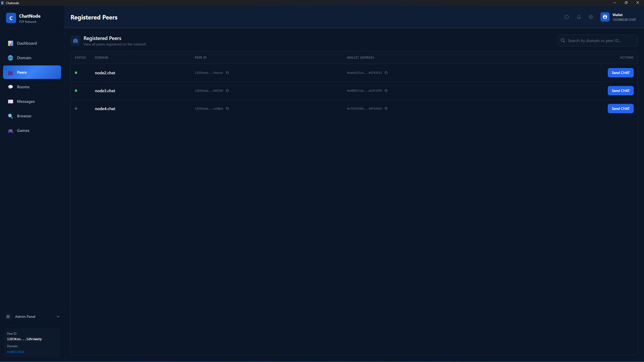Click the ChatNode logo in sidebar
644x362 pixels.
[x=11, y=18]
